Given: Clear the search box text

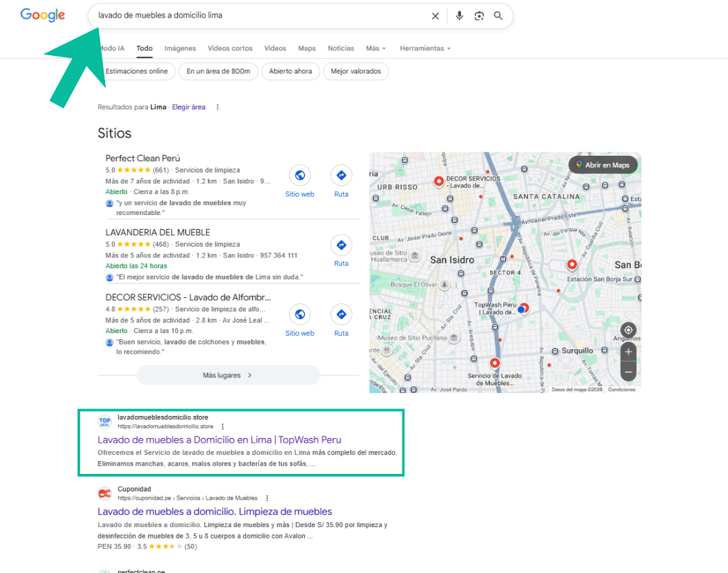Looking at the screenshot, I should (435, 16).
